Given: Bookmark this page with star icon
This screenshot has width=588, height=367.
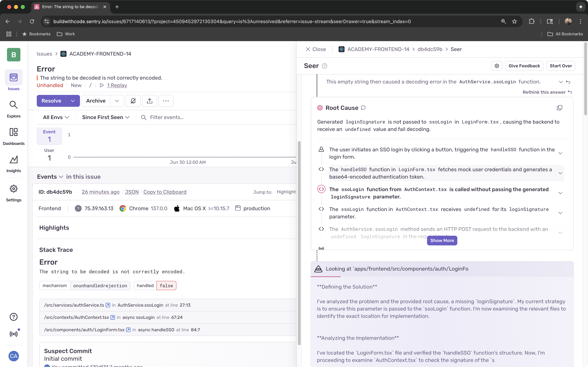Looking at the screenshot, I should click(514, 21).
